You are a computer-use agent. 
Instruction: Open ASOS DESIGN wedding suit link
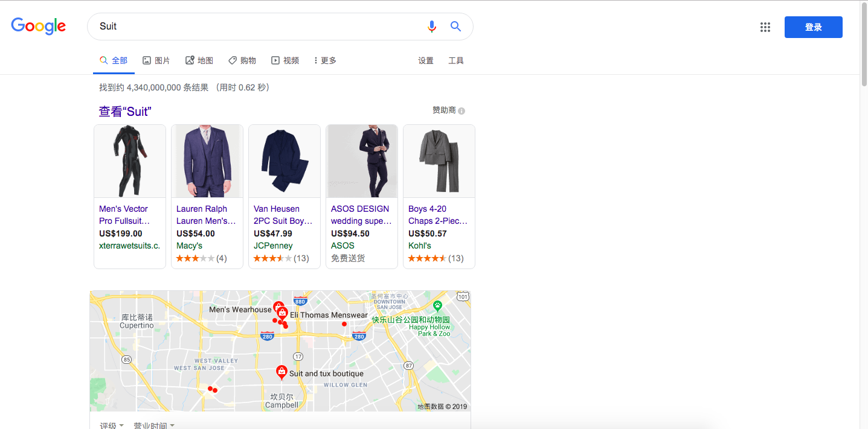click(360, 215)
